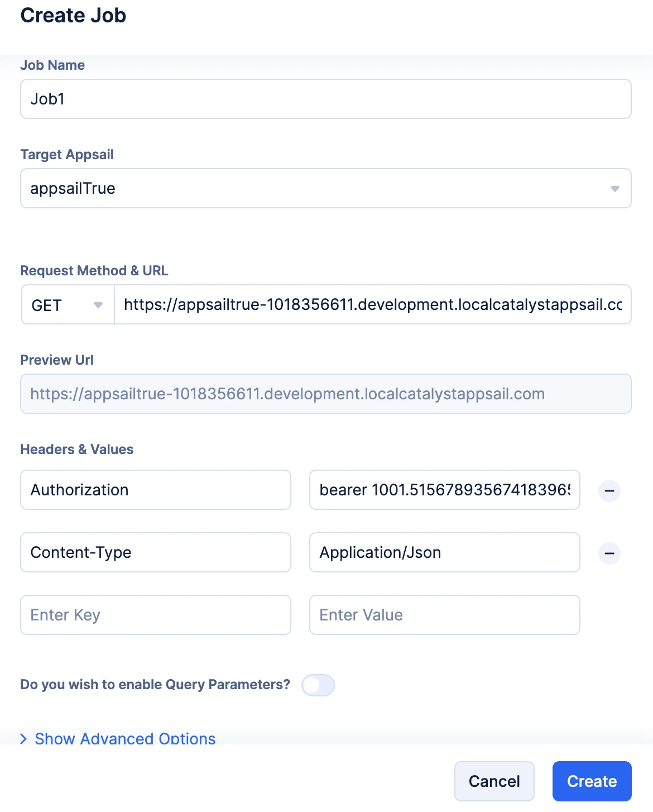Click the Application/Json value field
This screenshot has height=812, width=653.
point(444,553)
